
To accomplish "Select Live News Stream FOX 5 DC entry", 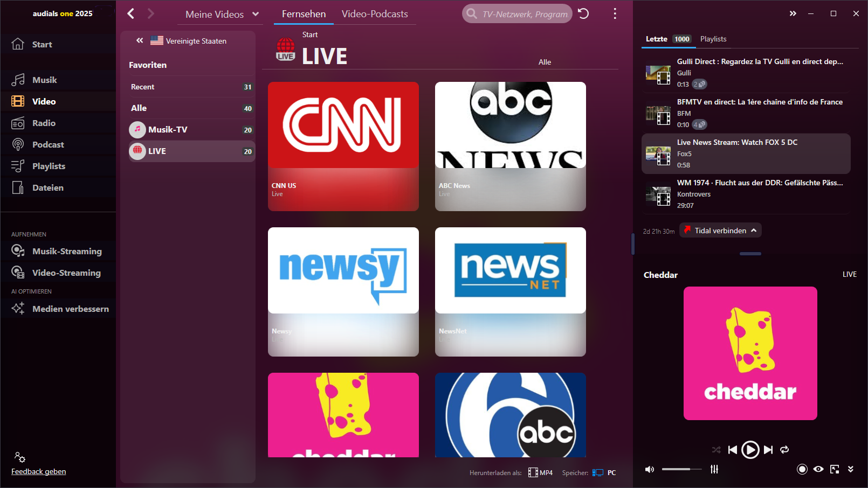I will 746,154.
